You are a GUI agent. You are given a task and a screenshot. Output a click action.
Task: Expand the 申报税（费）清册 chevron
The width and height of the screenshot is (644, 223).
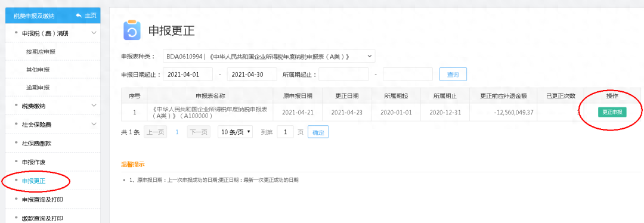pyautogui.click(x=94, y=33)
